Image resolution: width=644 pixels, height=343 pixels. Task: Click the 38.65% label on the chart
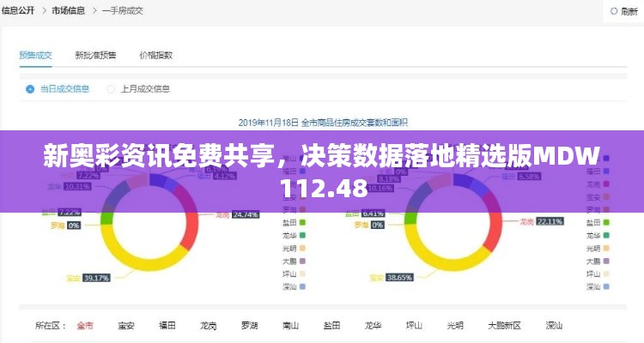[398, 278]
